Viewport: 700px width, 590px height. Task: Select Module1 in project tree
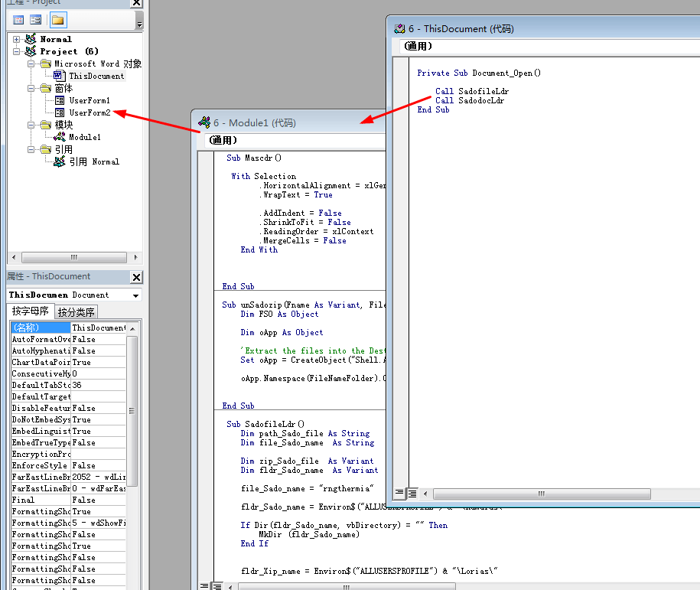85,137
